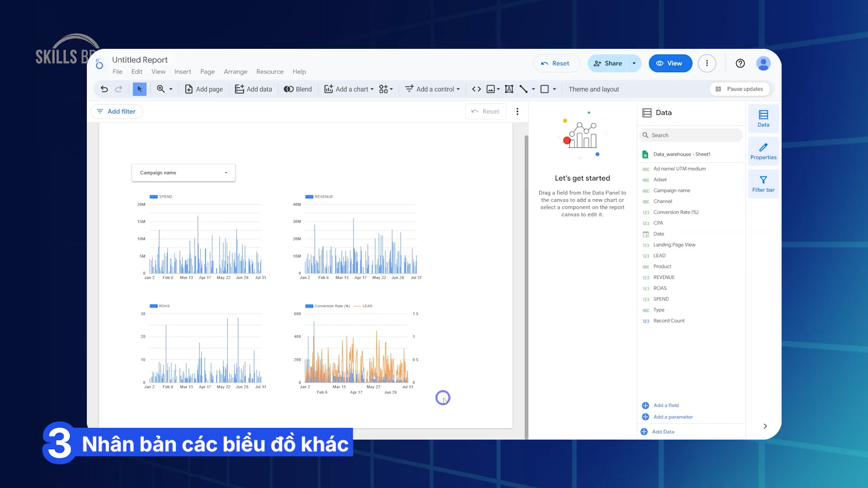The width and height of the screenshot is (868, 488).
Task: Toggle Pause updates
Action: (740, 89)
